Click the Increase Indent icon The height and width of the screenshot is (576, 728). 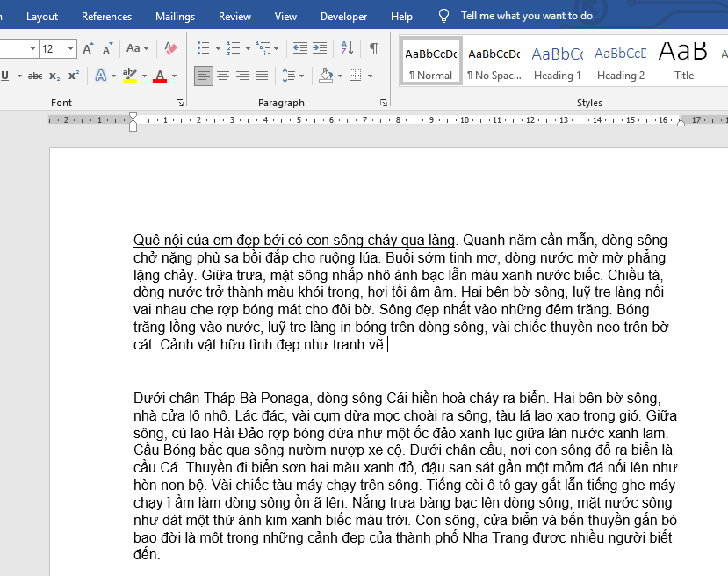tap(320, 48)
